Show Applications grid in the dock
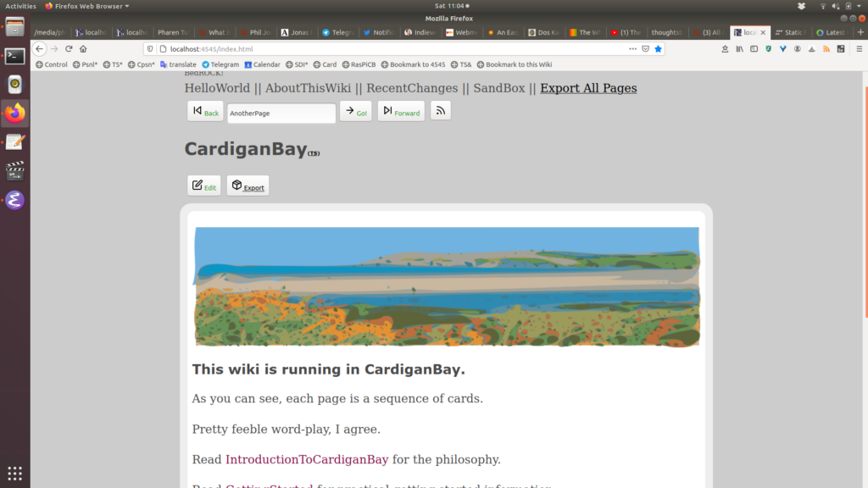868x488 pixels. [x=15, y=474]
